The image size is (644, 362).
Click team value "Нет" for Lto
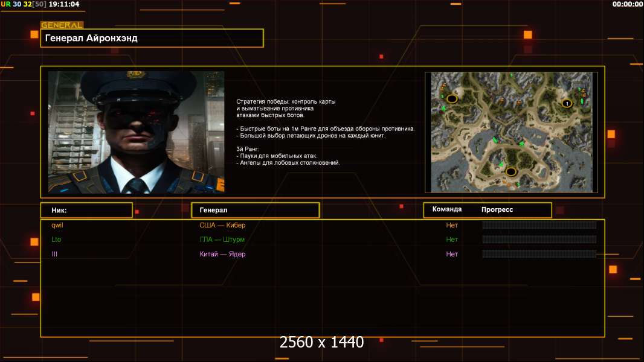coord(452,240)
